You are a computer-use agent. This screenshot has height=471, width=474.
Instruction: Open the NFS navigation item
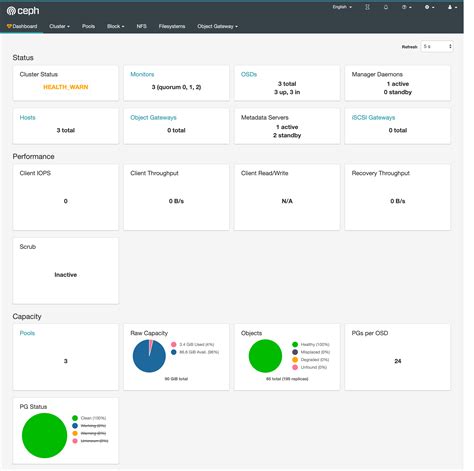[x=141, y=26]
